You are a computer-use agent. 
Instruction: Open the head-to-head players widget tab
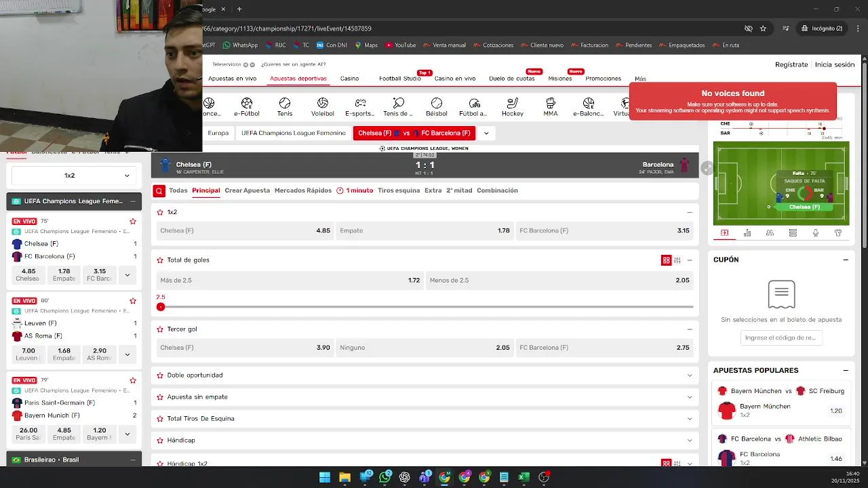pos(770,233)
